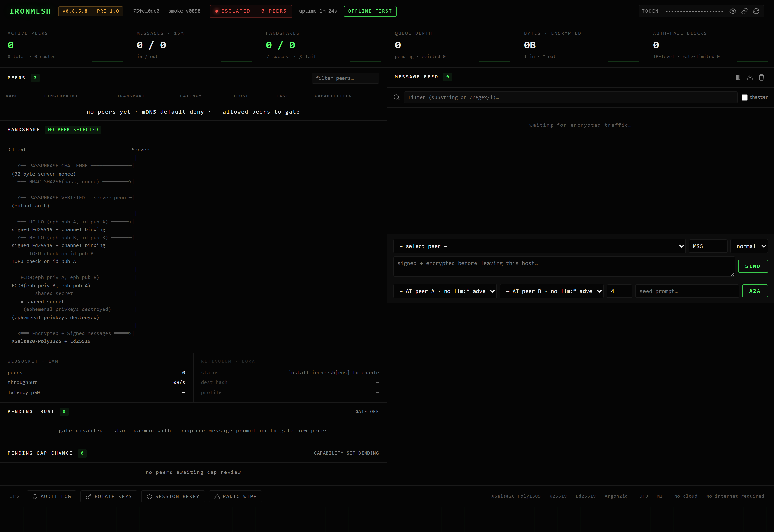774x532 pixels.
Task: Sort peers by NAME column
Action: click(x=12, y=96)
